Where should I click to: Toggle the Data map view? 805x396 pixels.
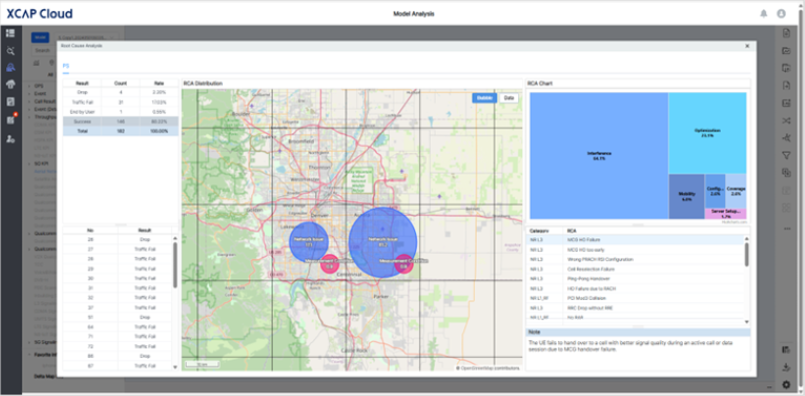[509, 98]
